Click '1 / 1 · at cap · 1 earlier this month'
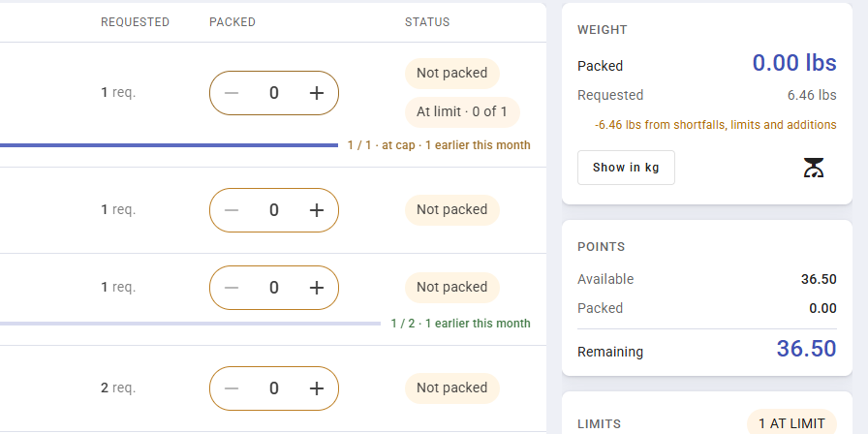 [x=439, y=145]
